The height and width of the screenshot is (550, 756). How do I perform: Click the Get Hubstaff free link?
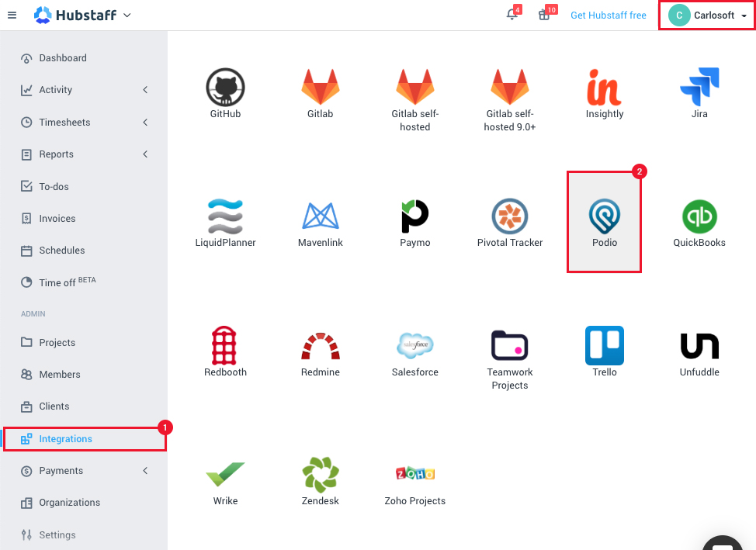click(x=609, y=15)
